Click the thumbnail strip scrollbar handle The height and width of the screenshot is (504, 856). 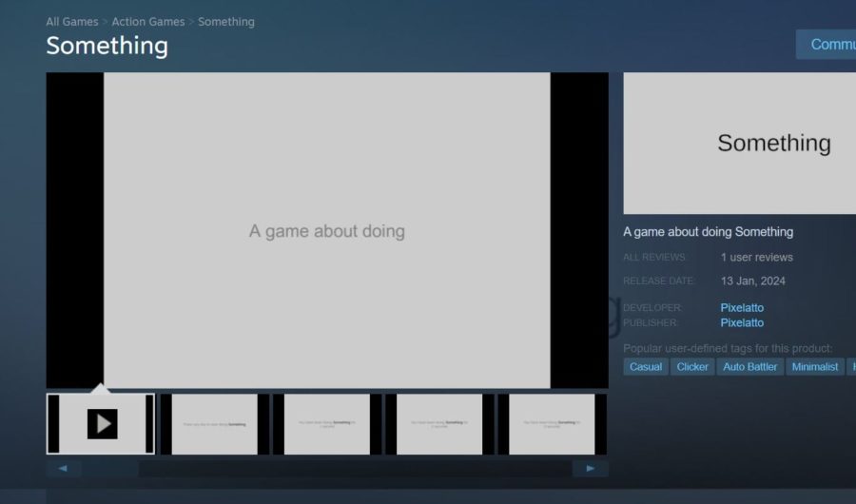(x=109, y=469)
